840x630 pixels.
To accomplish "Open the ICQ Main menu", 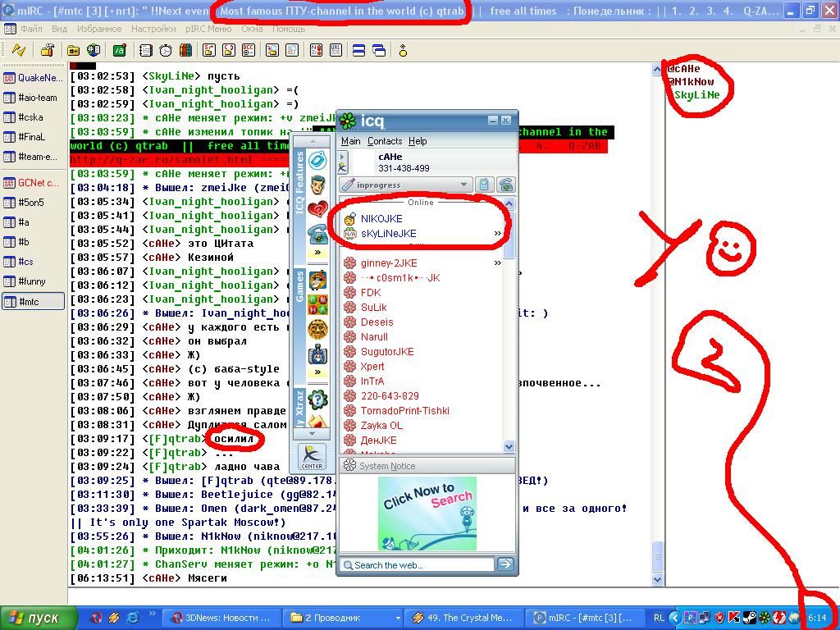I will [x=350, y=141].
